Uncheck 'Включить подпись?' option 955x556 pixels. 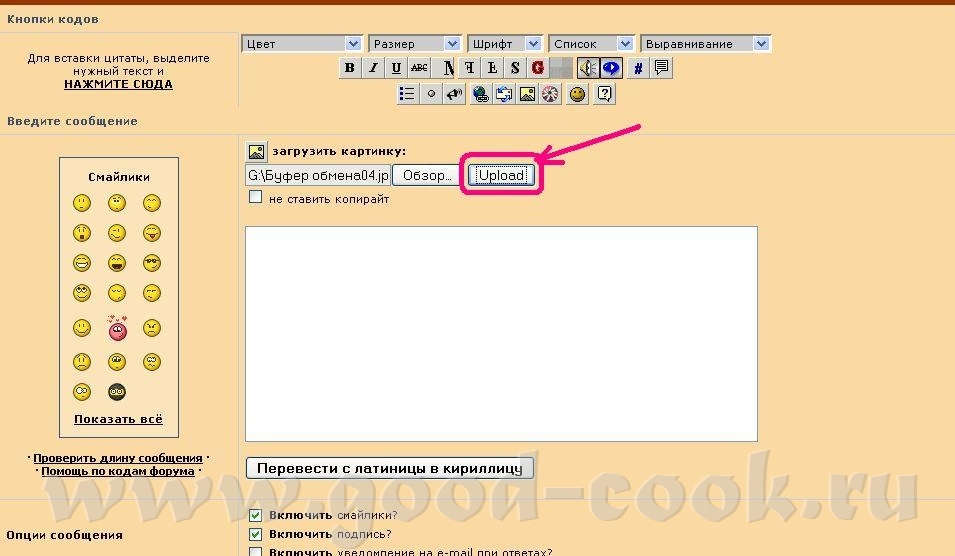pos(256,534)
